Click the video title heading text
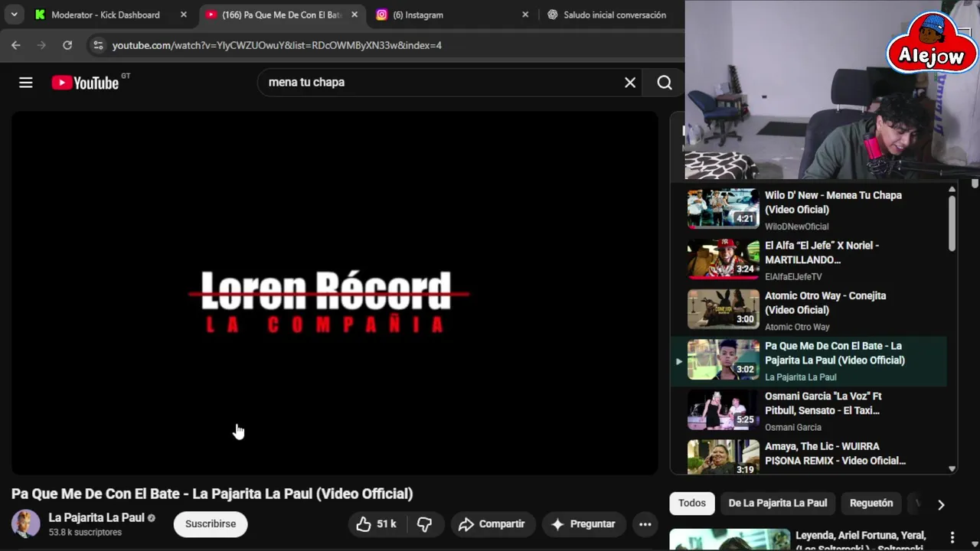Screen dimensions: 980x551 (x=212, y=494)
